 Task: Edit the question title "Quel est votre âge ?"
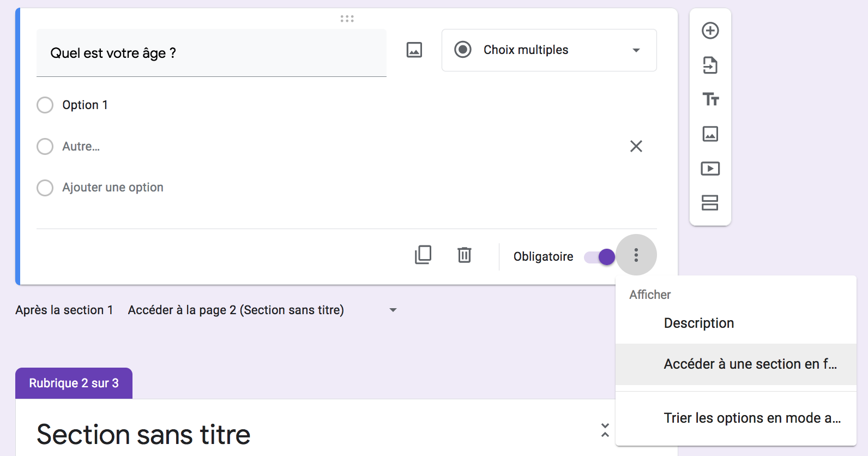pyautogui.click(x=212, y=53)
